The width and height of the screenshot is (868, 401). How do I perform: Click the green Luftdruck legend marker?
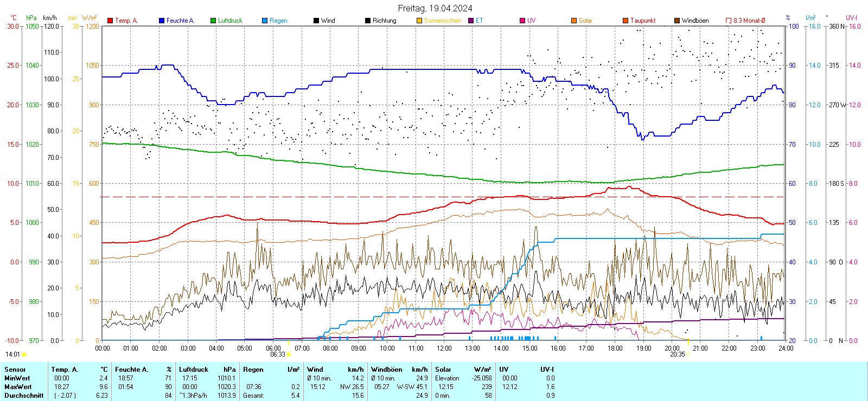[213, 21]
